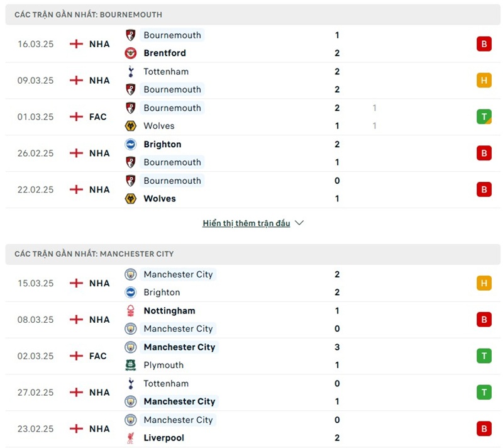Screen dimensions: 503x448
Task: Click the Nottingham club crest icon
Action: pos(131,310)
